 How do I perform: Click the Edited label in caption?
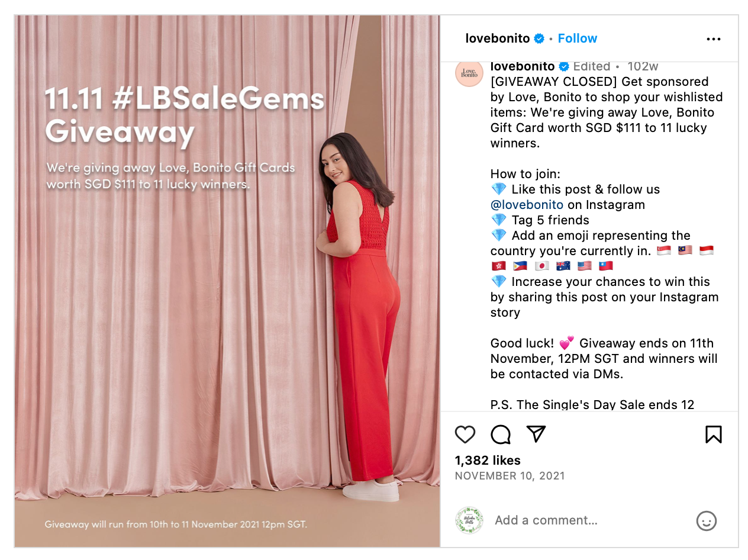click(x=592, y=67)
